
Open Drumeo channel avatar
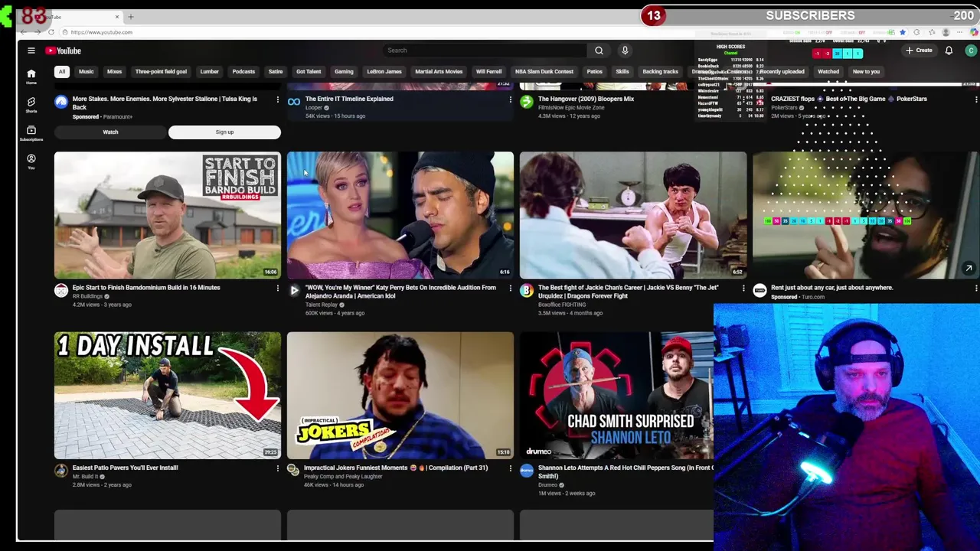pos(527,471)
